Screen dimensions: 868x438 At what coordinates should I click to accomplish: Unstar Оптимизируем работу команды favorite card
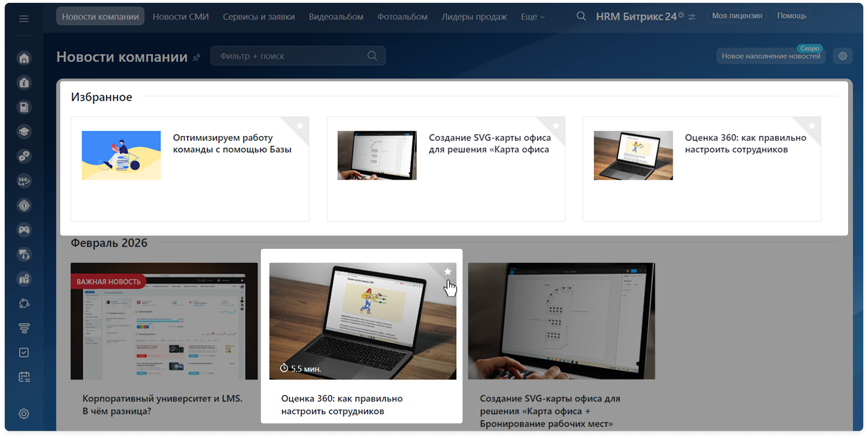(300, 126)
